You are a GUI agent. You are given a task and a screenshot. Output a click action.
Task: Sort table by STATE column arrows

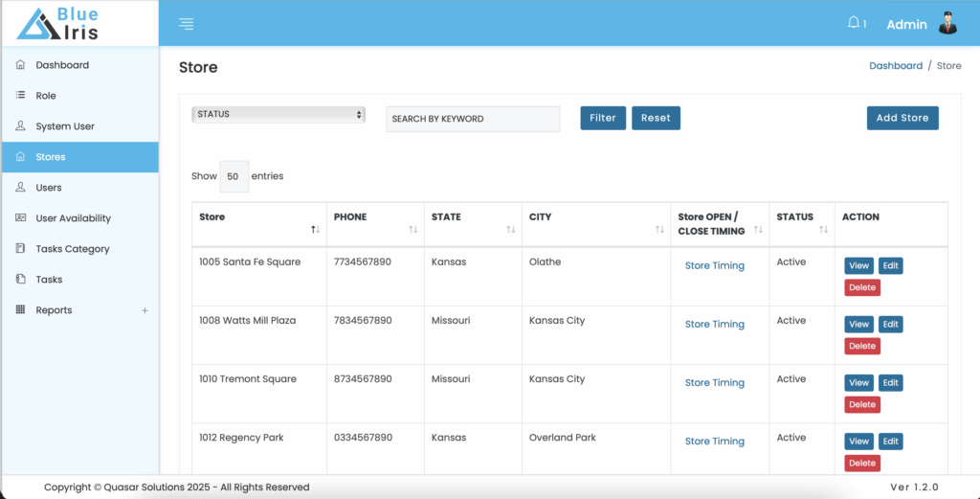click(x=511, y=230)
